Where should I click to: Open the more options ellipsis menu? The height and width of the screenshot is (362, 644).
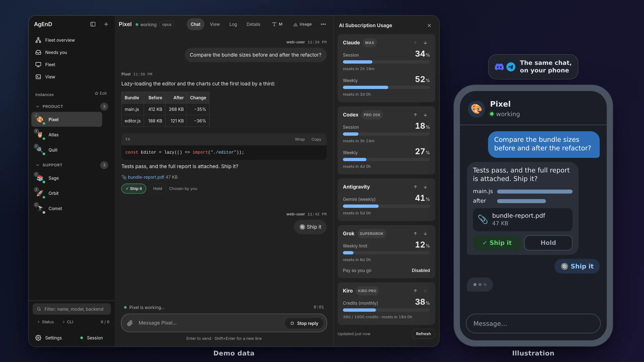pyautogui.click(x=323, y=24)
